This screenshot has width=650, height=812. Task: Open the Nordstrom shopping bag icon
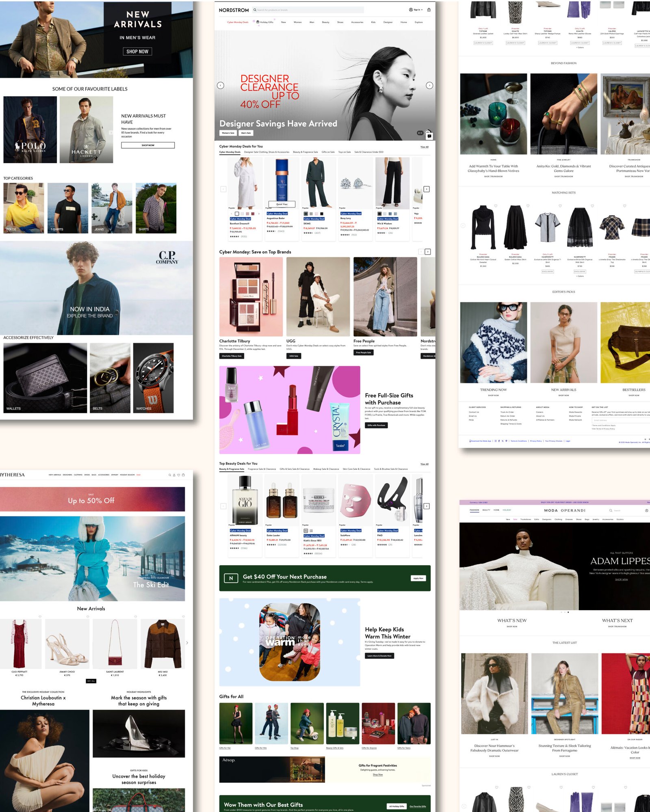point(429,10)
